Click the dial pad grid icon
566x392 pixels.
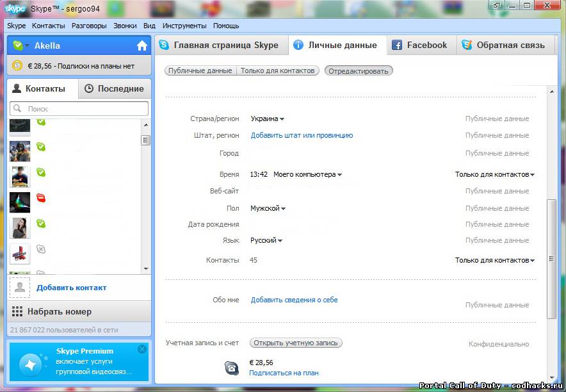click(17, 311)
